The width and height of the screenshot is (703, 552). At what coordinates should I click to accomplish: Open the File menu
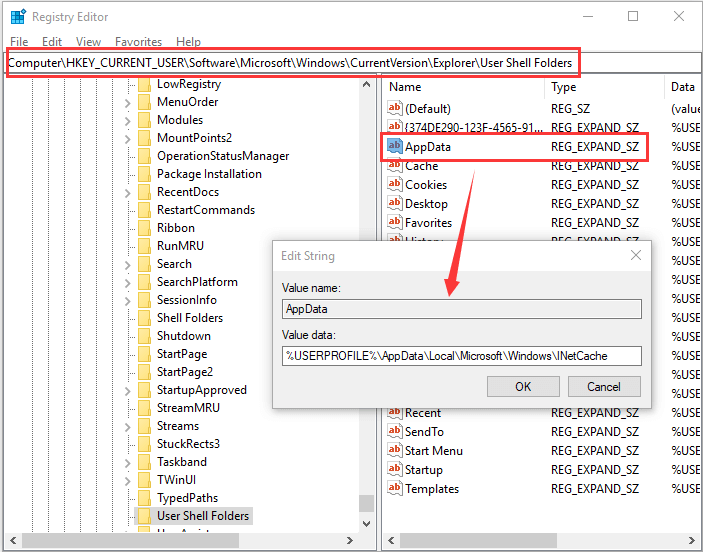[x=19, y=42]
